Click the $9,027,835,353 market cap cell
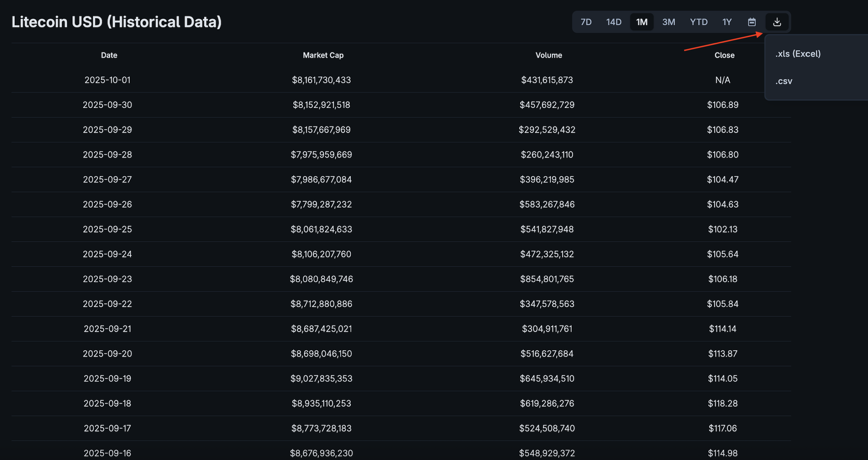The image size is (868, 460). coord(321,378)
